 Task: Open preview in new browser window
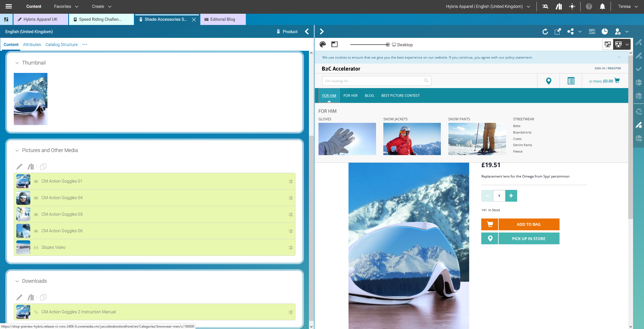[558, 31]
